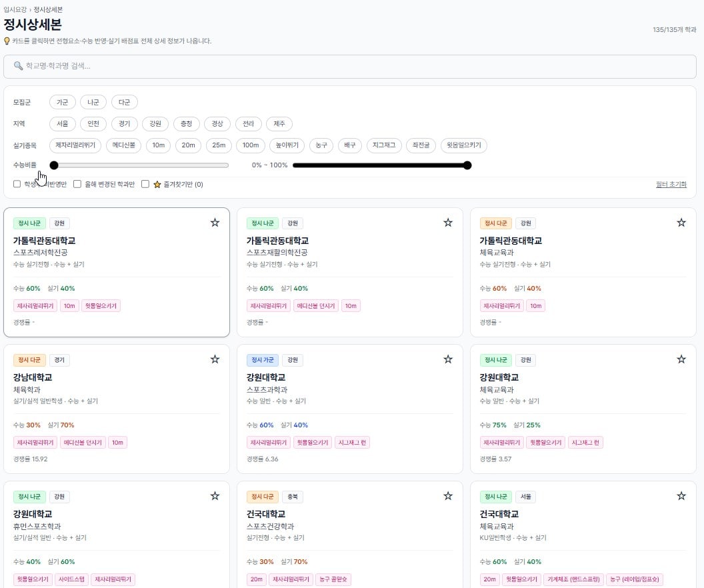
Task: Click 입시요강 breadcrumb link
Action: [15, 9]
